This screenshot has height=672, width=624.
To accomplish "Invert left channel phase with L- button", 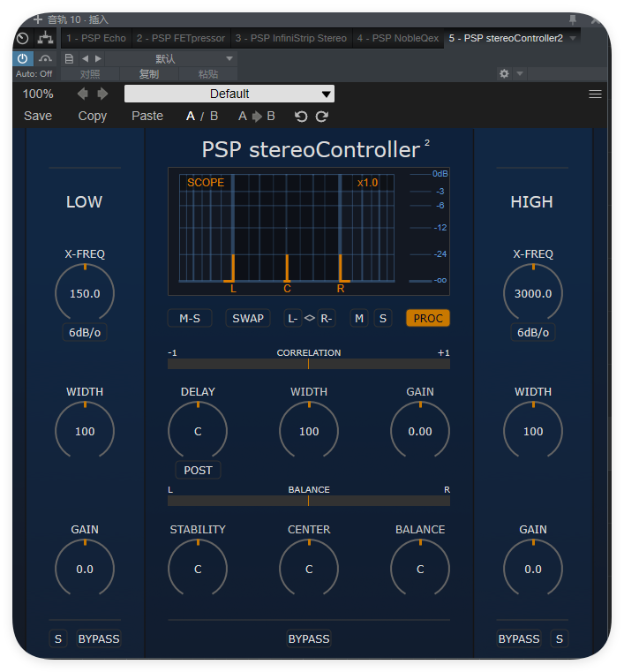I will click(292, 319).
